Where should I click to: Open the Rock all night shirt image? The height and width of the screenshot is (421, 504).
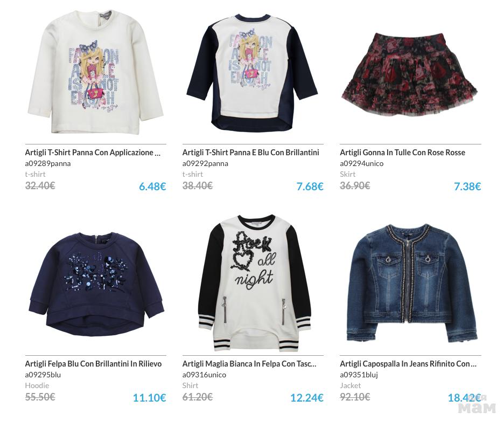(253, 283)
